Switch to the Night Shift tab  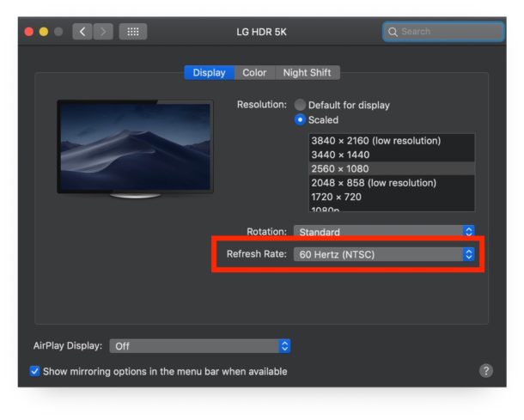(307, 73)
